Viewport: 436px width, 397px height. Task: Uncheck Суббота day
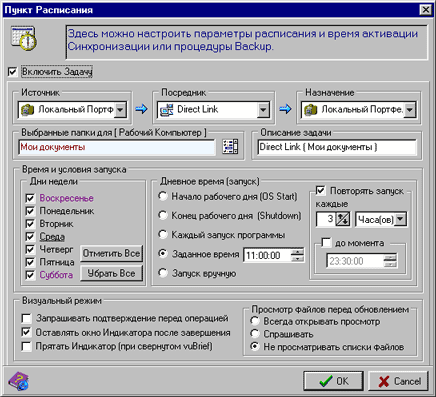pyautogui.click(x=30, y=275)
